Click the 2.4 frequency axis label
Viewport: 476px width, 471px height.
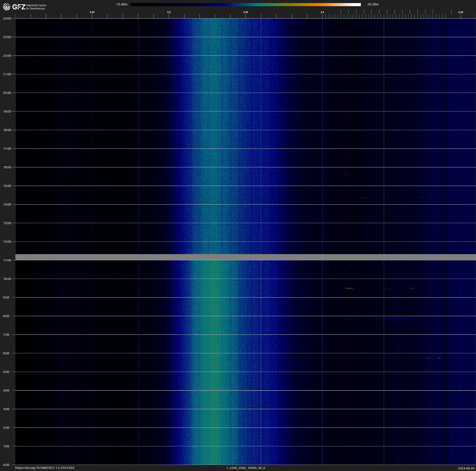point(322,12)
